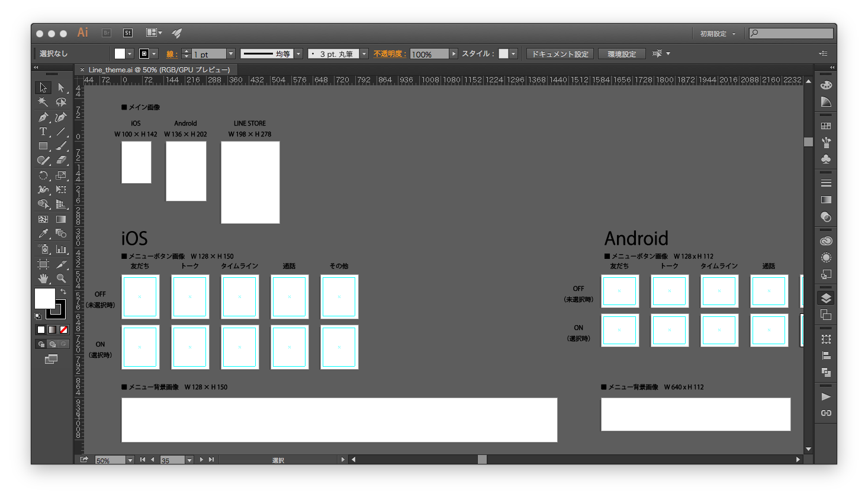868x500 pixels.
Task: Pick the Type tool
Action: coord(43,132)
